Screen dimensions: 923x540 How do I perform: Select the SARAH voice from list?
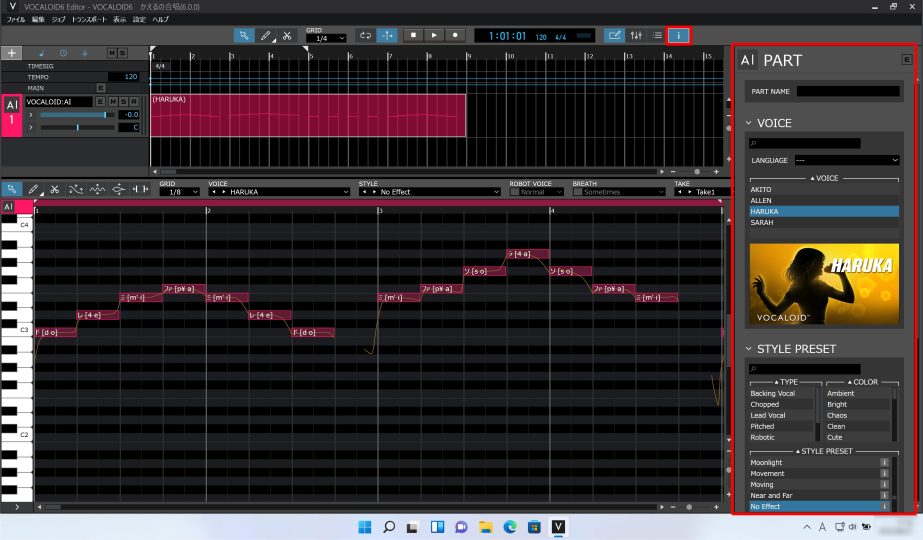pos(761,223)
